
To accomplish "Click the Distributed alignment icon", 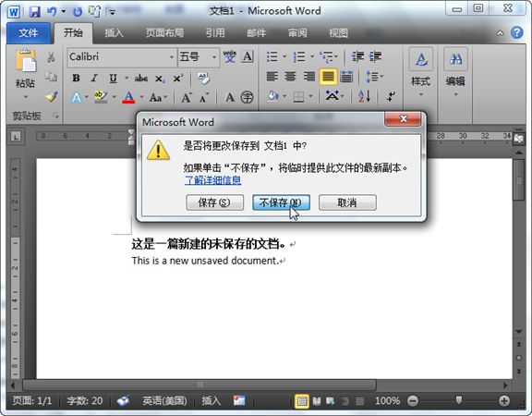I will tap(346, 77).
